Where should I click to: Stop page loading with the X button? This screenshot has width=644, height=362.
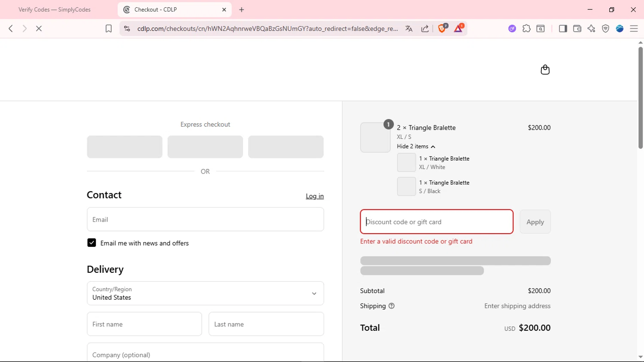tap(39, 28)
